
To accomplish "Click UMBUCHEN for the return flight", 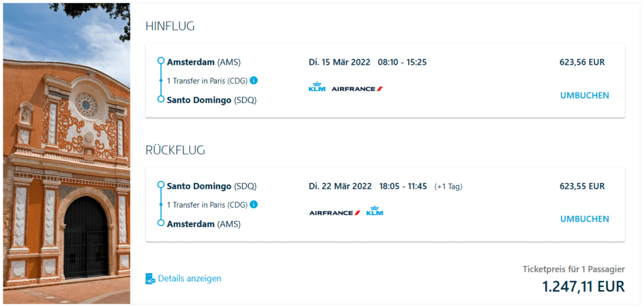I will pyautogui.click(x=584, y=219).
